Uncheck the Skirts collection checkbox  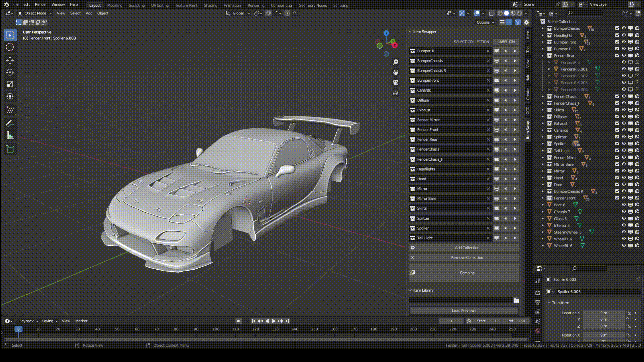(x=617, y=110)
